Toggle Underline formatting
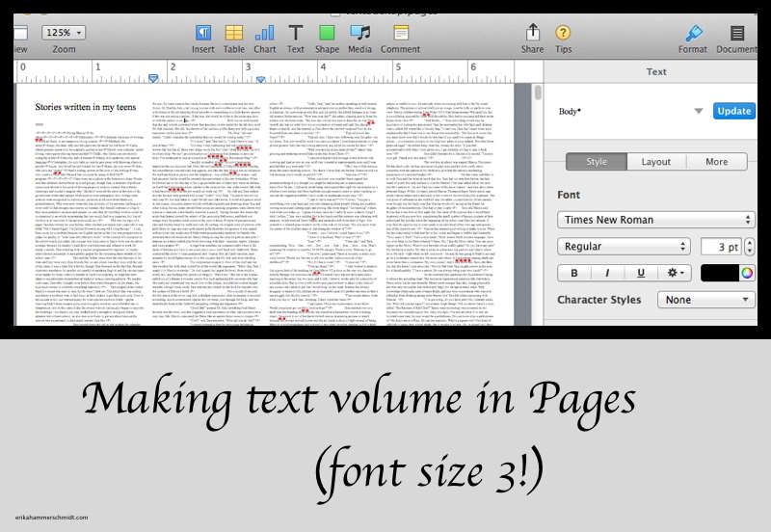 click(641, 273)
